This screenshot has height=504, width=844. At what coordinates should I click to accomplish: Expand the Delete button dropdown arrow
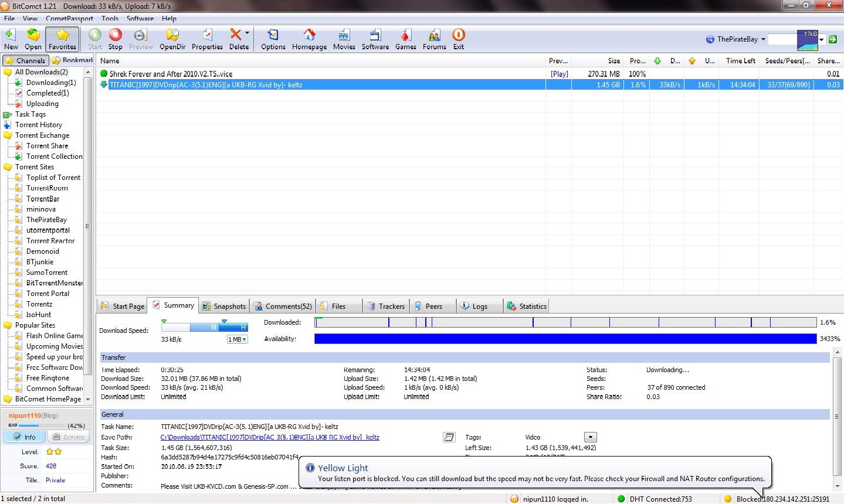click(248, 33)
